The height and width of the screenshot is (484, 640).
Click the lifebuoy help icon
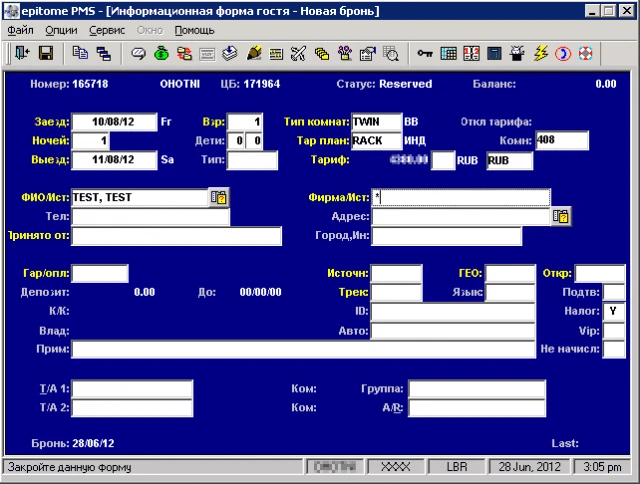(586, 52)
